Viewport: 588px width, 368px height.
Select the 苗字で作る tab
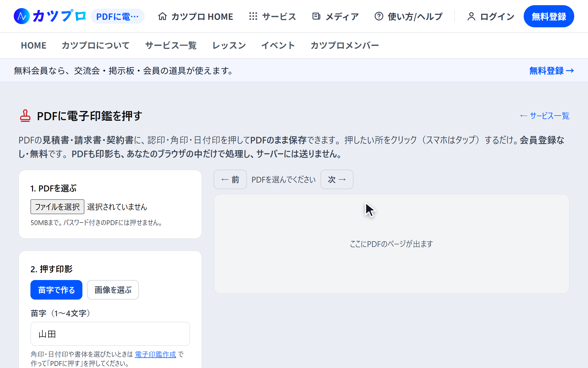[x=57, y=290]
